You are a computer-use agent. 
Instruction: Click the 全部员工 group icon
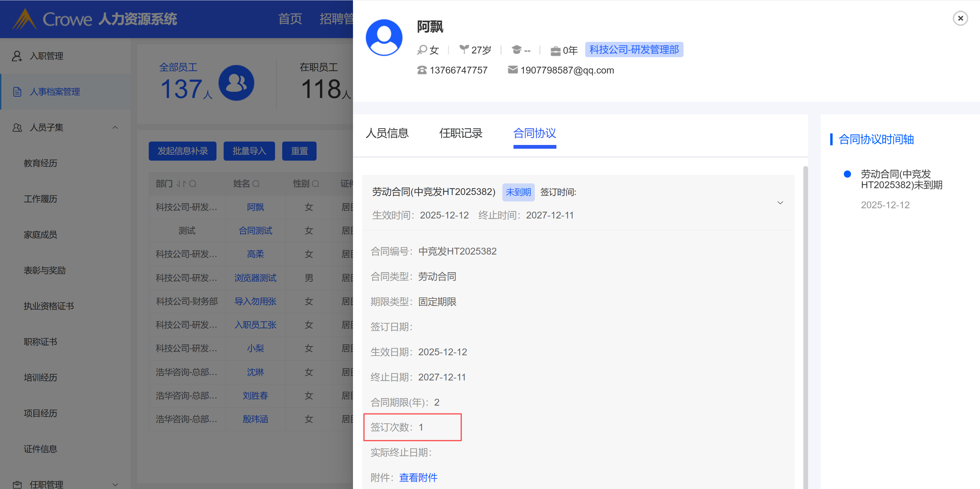click(236, 83)
